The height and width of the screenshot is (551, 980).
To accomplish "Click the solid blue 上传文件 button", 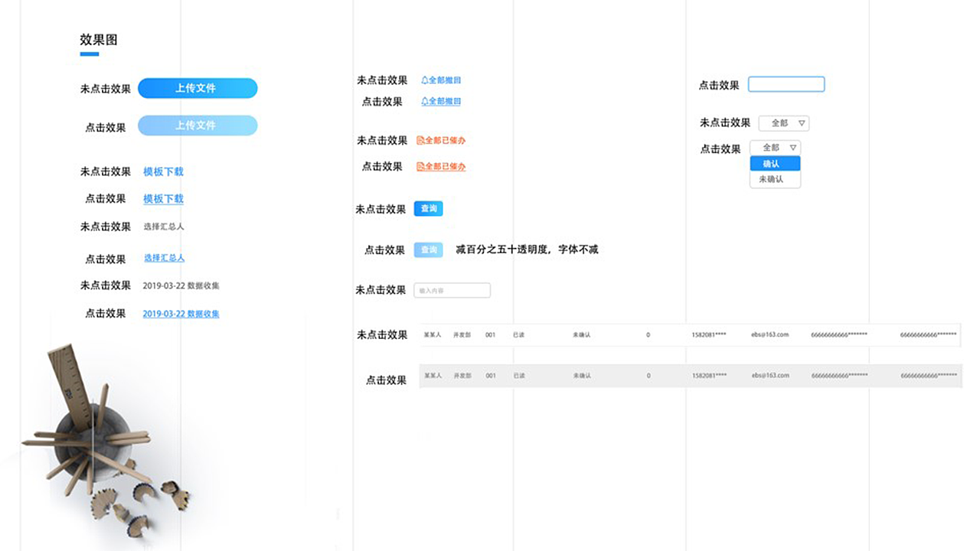I will (x=198, y=88).
